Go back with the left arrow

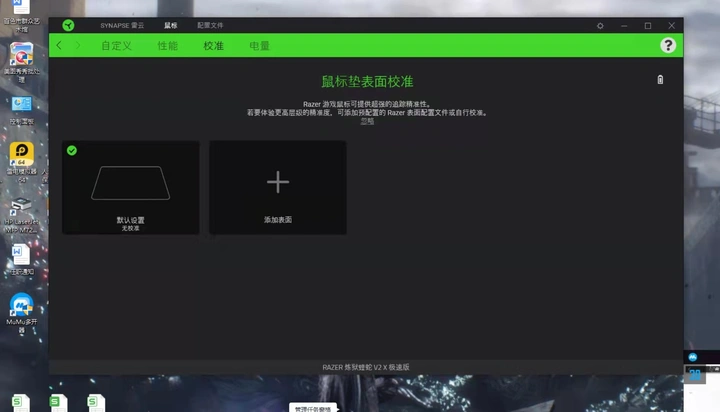click(59, 45)
